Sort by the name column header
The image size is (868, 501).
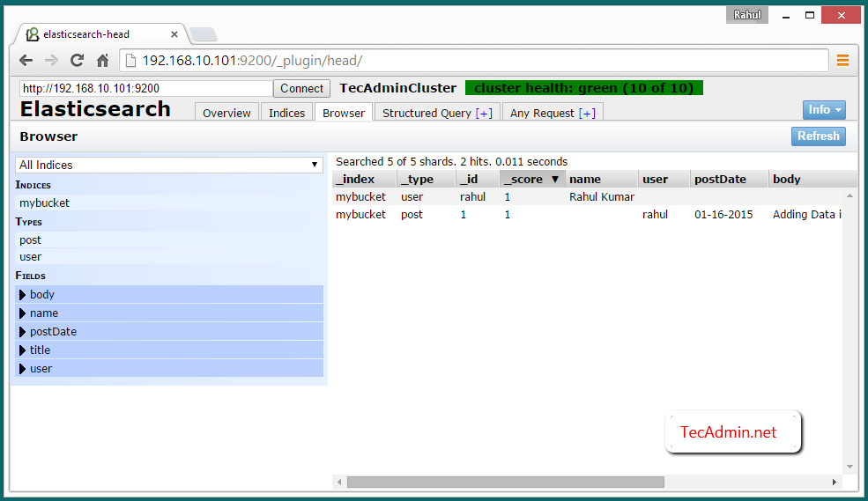(601, 179)
